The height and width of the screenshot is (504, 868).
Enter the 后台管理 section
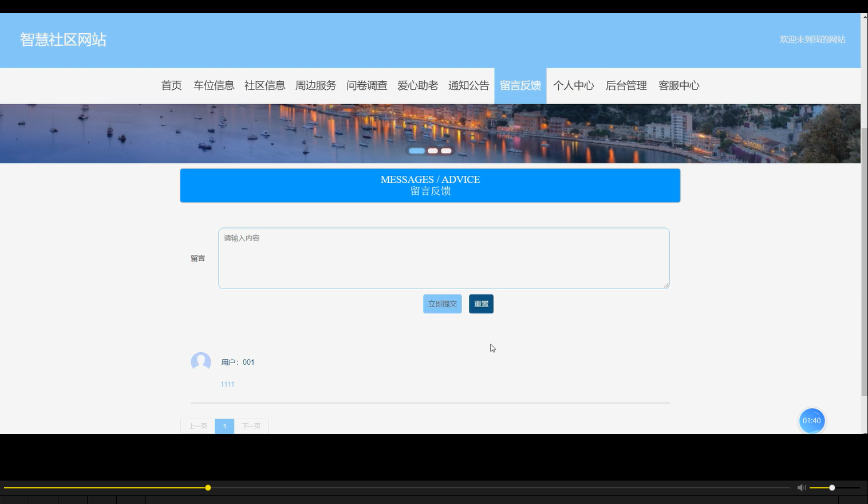point(626,85)
